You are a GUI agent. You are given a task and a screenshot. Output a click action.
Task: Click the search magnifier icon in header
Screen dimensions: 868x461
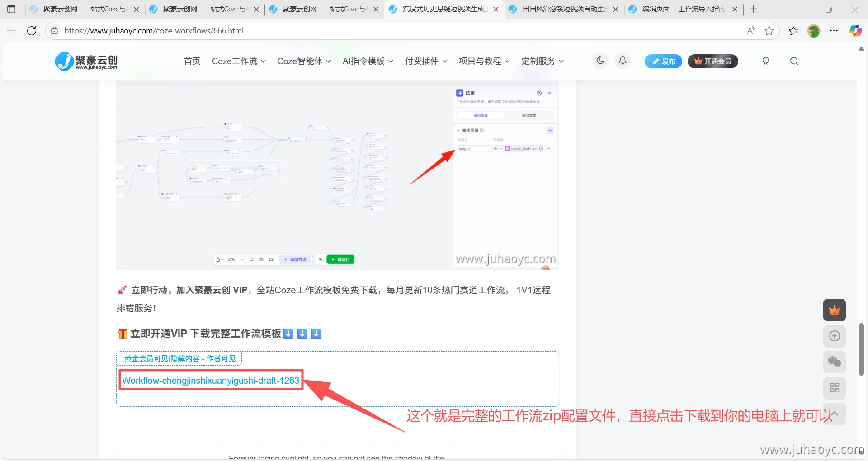pyautogui.click(x=794, y=61)
